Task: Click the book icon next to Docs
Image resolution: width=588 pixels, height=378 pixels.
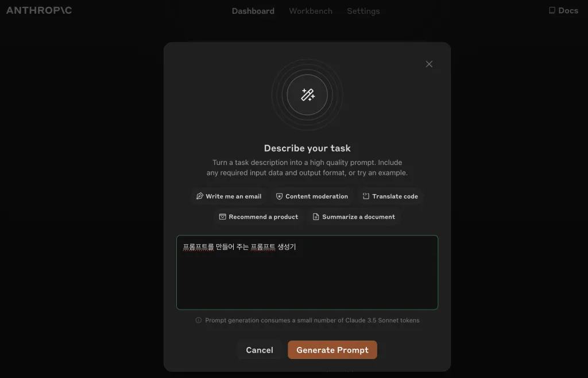Action: (x=552, y=10)
